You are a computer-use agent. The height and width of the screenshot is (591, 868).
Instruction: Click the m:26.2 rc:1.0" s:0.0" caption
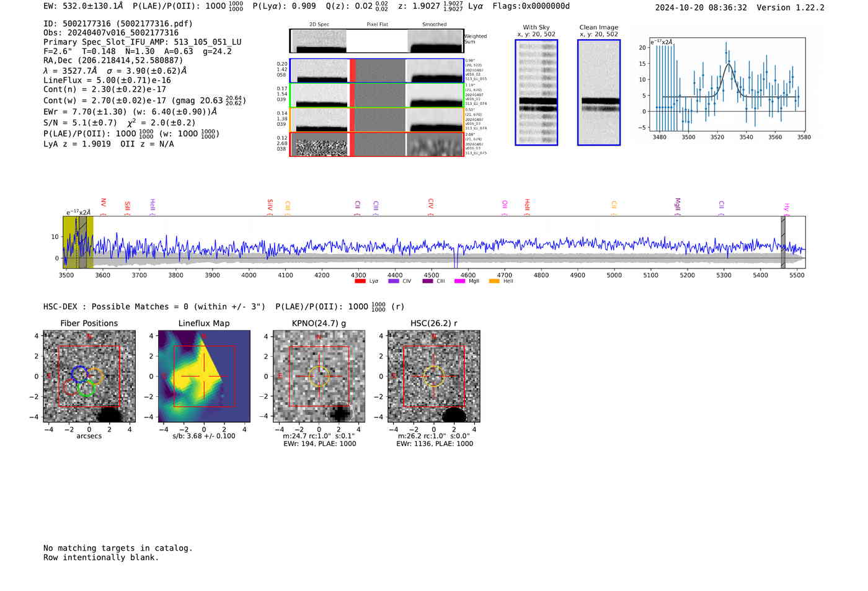coord(433,437)
